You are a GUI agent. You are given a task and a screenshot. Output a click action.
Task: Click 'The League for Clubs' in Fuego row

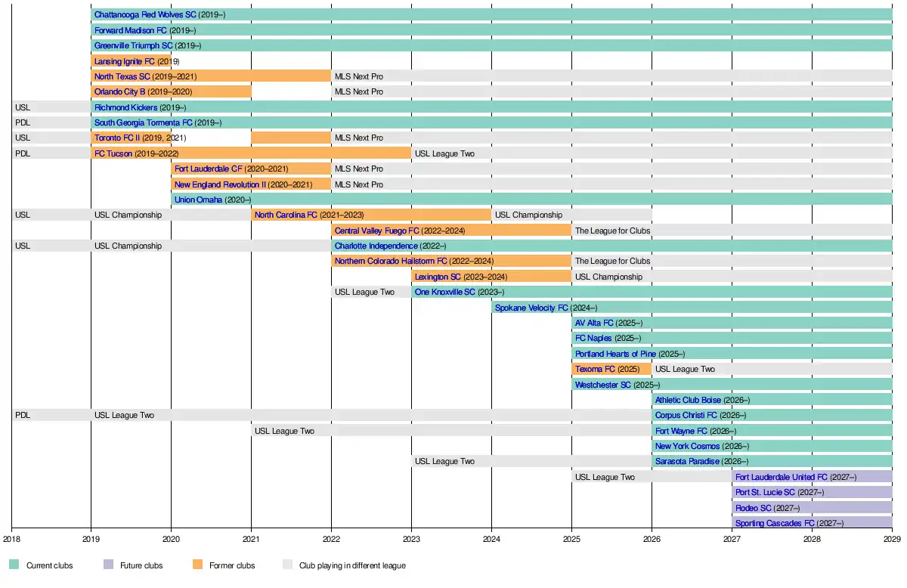click(612, 231)
